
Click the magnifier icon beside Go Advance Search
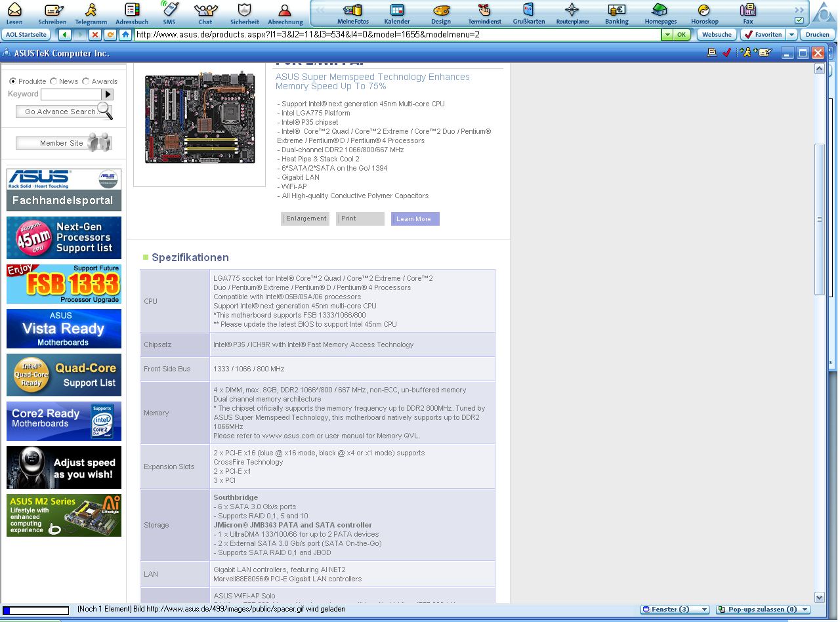coord(104,110)
